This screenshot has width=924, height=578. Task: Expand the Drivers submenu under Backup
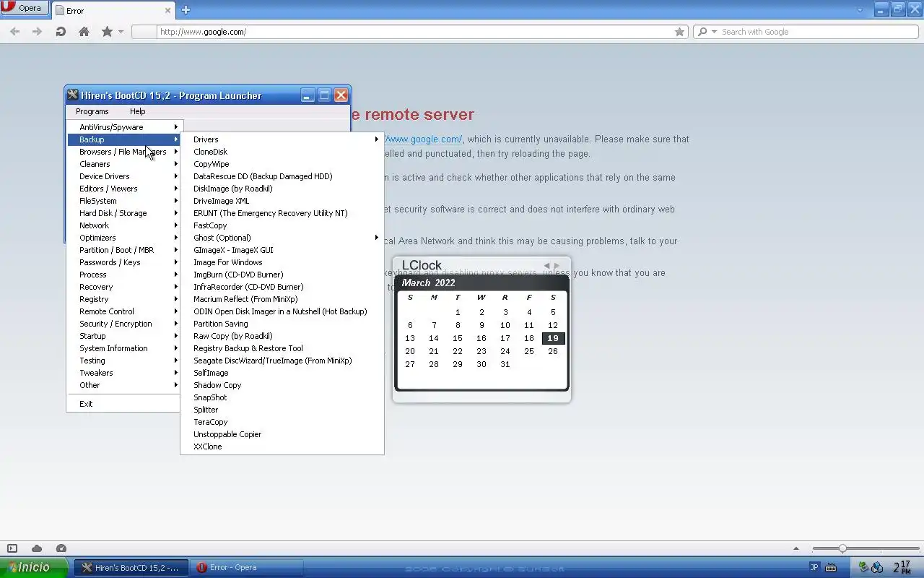coord(282,139)
